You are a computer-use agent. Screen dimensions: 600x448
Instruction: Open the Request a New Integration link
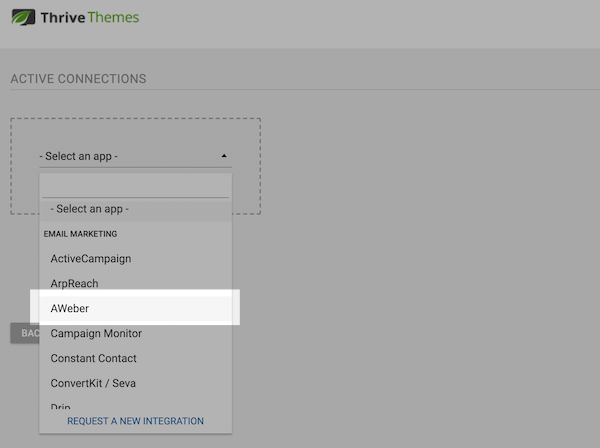pos(135,421)
